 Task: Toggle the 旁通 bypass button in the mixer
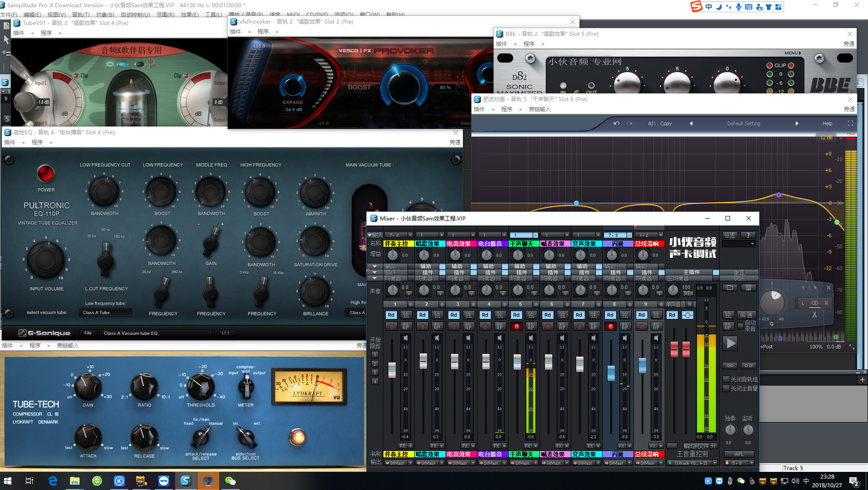pyautogui.click(x=746, y=315)
